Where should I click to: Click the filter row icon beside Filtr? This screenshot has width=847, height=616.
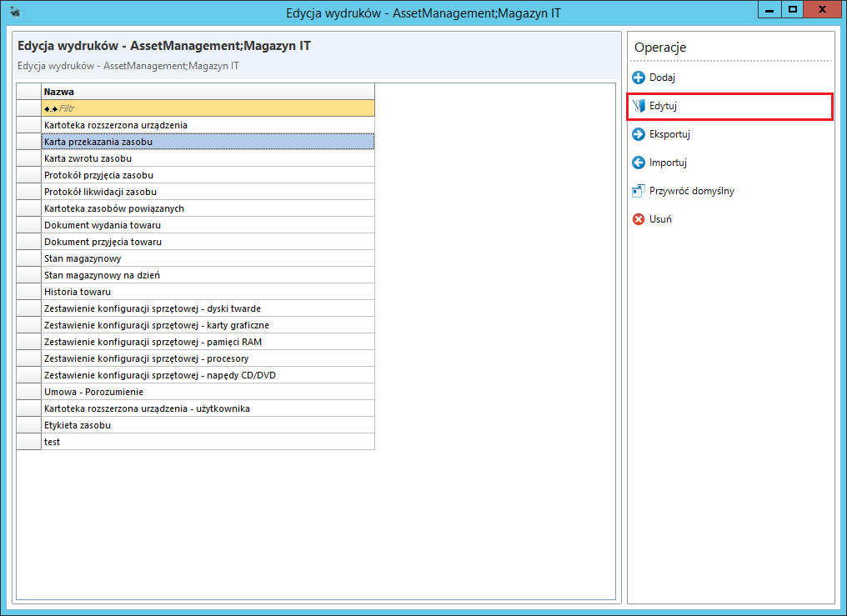(49, 108)
